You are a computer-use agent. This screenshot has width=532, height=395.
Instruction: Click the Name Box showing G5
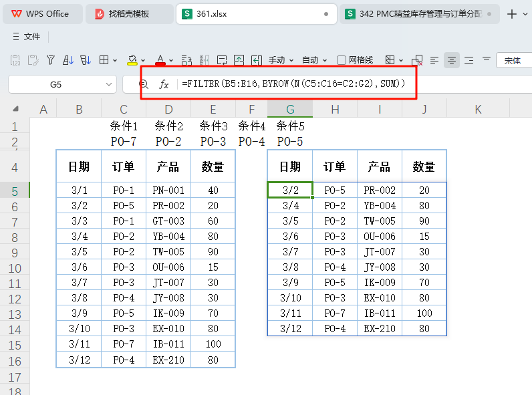pos(56,84)
